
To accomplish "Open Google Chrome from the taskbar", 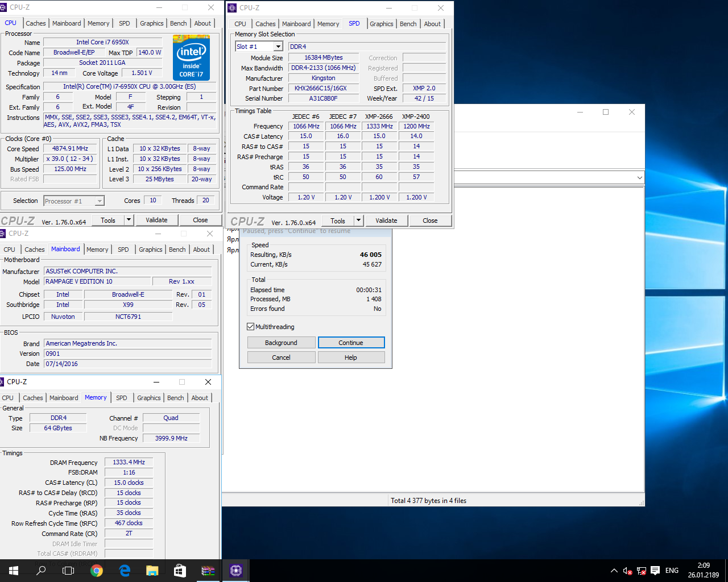I will click(x=97, y=571).
